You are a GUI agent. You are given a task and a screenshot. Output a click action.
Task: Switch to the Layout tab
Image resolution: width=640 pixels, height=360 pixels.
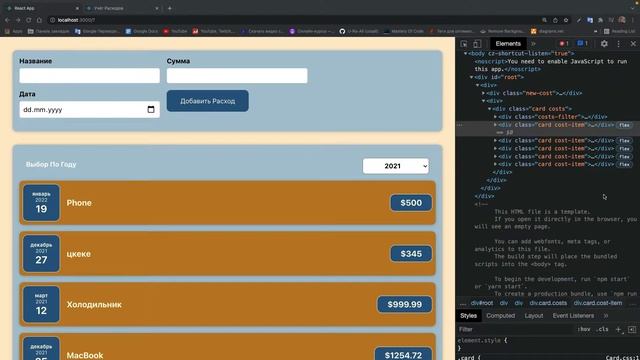(x=533, y=316)
